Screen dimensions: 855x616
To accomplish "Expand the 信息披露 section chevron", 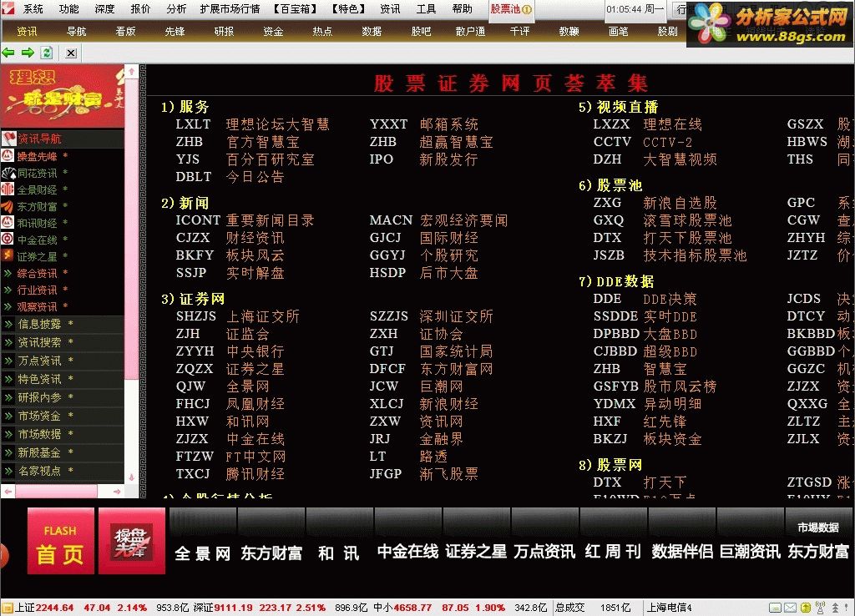I will [x=8, y=325].
